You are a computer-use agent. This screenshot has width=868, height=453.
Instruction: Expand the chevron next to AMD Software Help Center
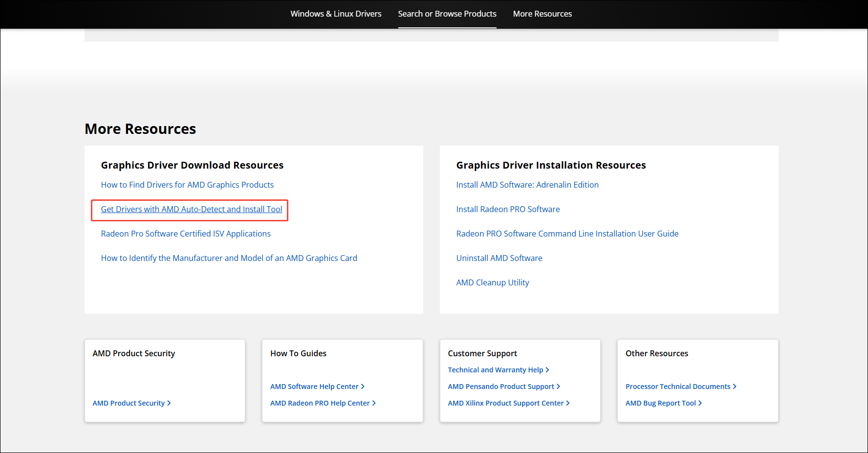(362, 386)
